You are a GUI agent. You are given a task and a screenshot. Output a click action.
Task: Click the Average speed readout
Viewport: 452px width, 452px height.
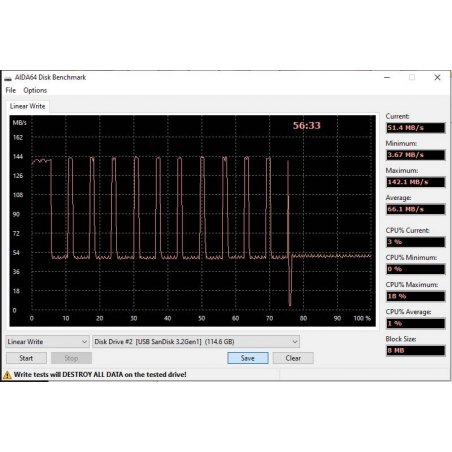pyautogui.click(x=415, y=209)
